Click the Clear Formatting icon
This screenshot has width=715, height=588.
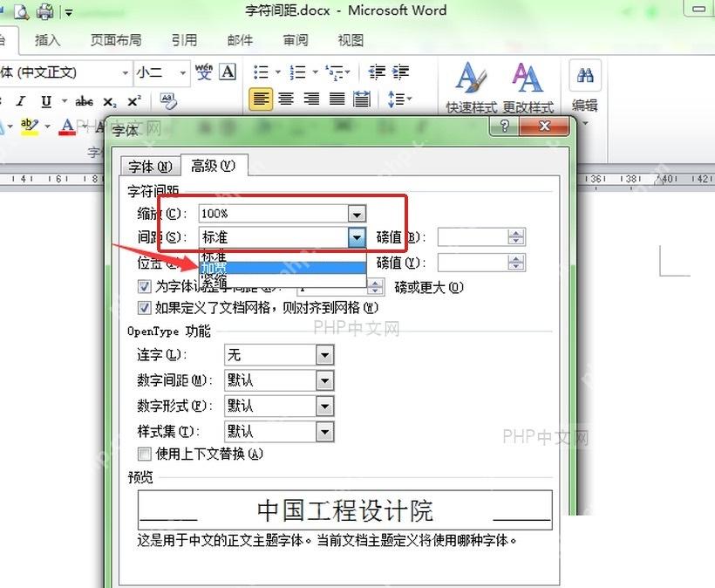tap(168, 100)
